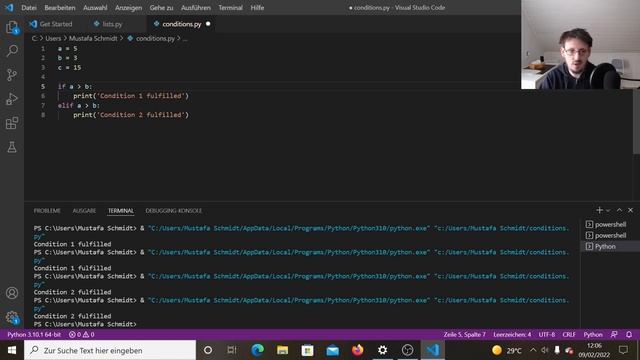Click the UTF-8 encoding indicator

(x=547, y=334)
